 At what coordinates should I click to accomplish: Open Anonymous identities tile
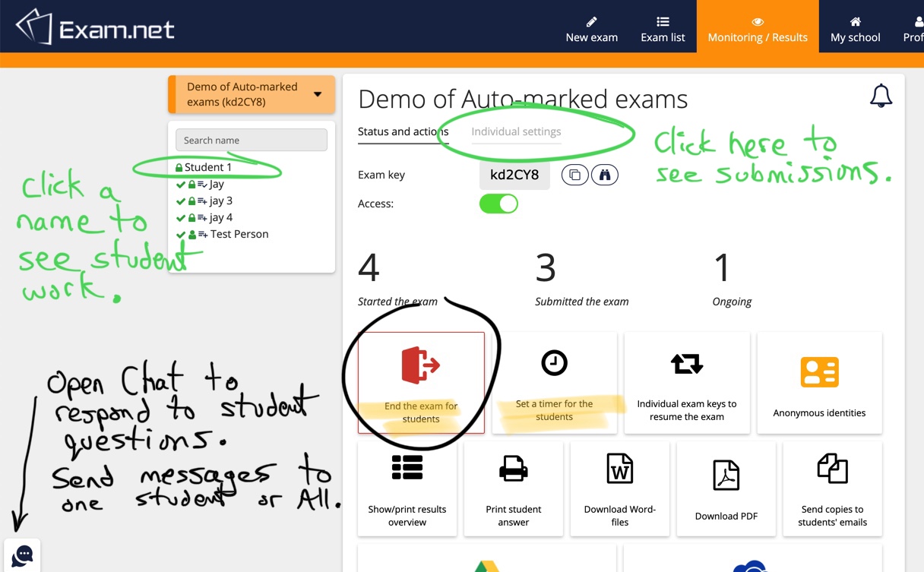pos(819,383)
